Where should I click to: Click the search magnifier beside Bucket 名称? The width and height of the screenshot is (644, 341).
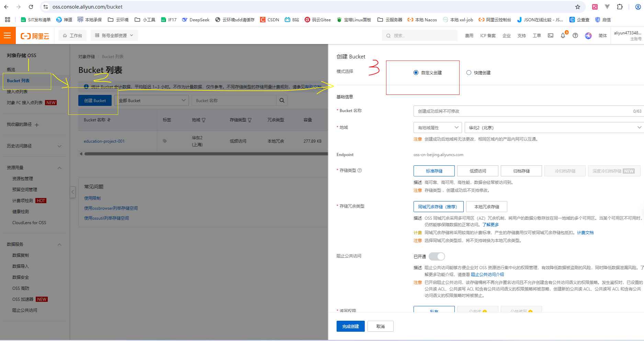click(x=282, y=100)
